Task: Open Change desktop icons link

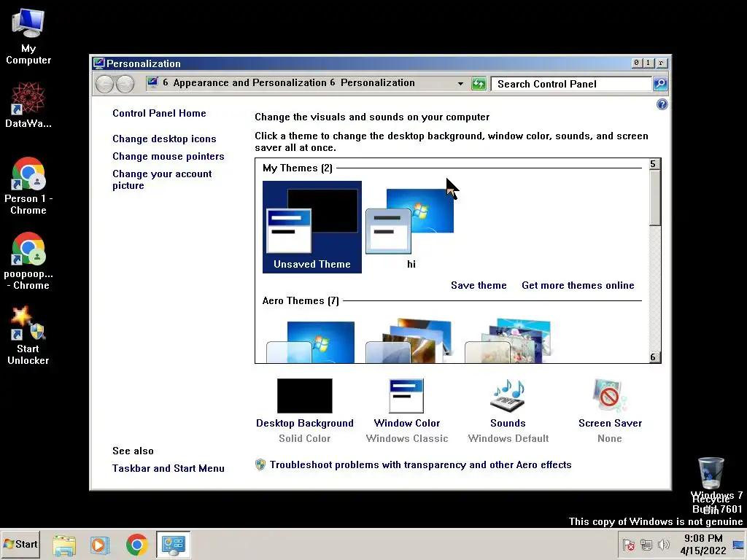Action: [164, 139]
